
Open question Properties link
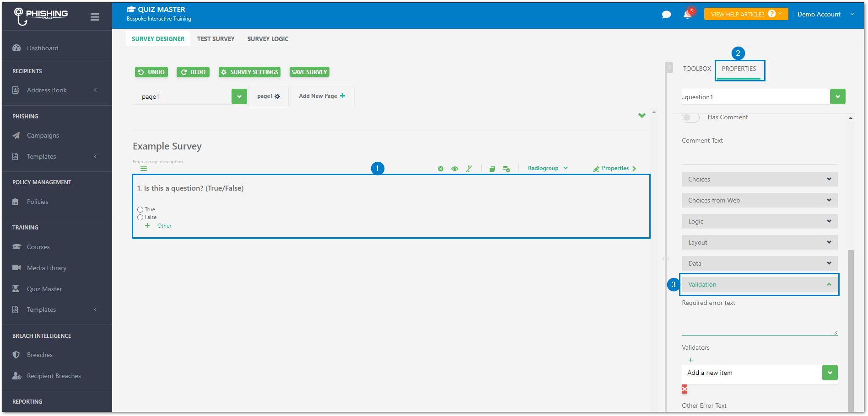(615, 168)
